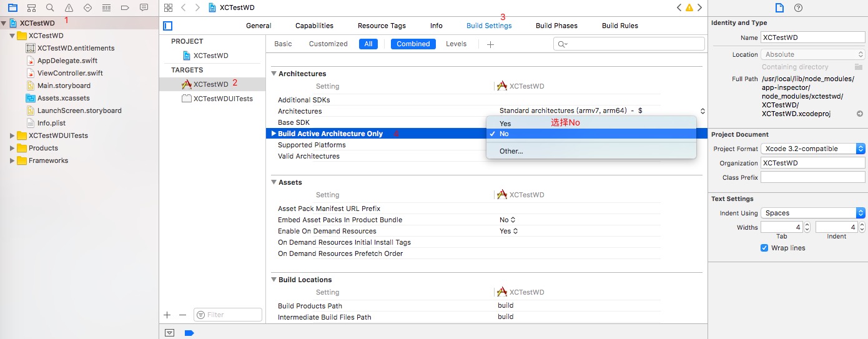868x339 pixels.
Task: Open the Find navigator magnifier icon
Action: point(50,7)
